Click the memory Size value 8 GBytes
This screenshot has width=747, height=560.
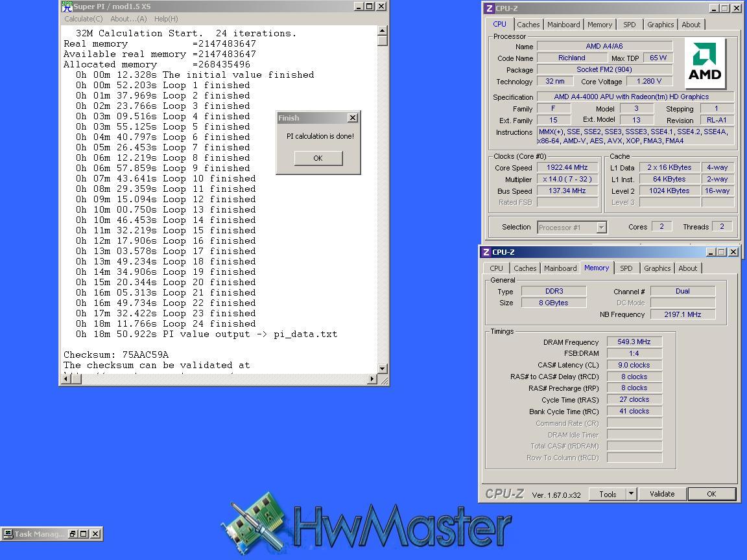554,303
